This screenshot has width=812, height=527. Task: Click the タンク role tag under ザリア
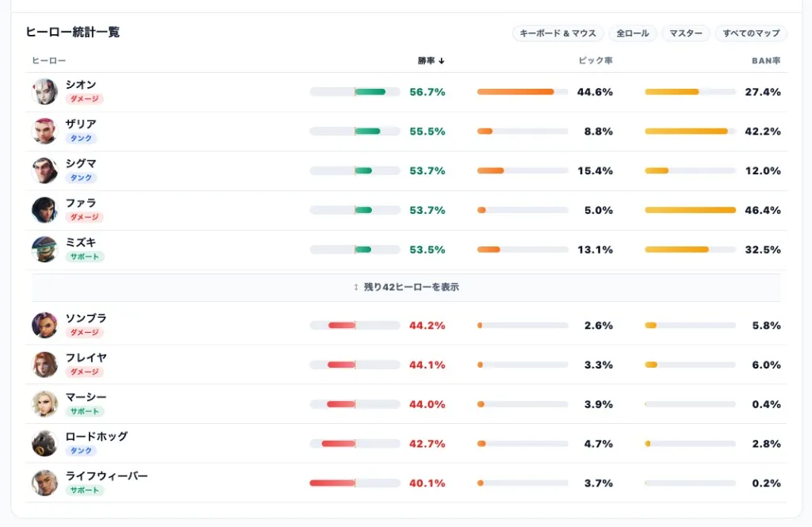click(81, 138)
